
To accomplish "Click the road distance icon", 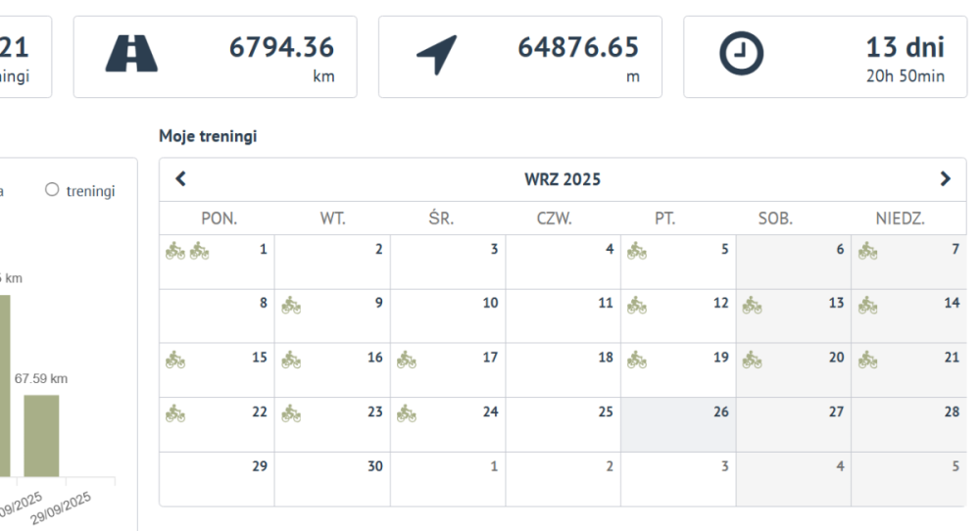I will 131,57.
